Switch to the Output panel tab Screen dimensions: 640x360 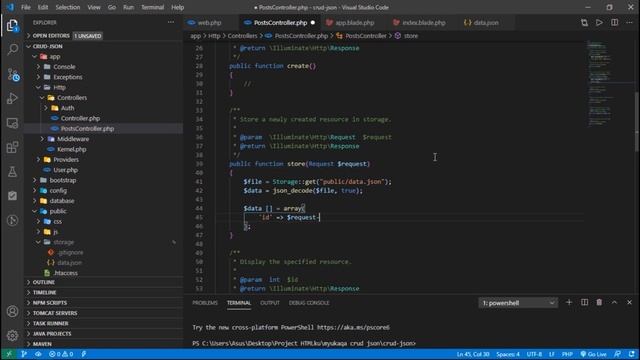click(x=270, y=303)
